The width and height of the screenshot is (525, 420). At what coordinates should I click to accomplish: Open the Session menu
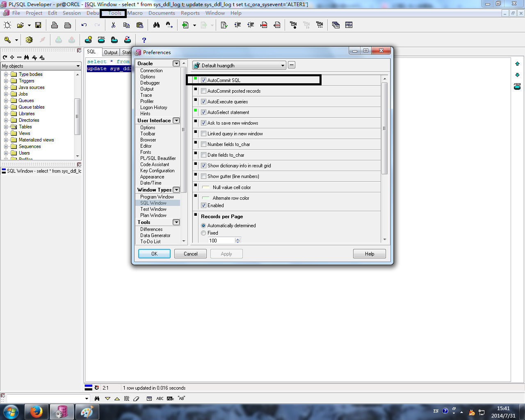71,13
